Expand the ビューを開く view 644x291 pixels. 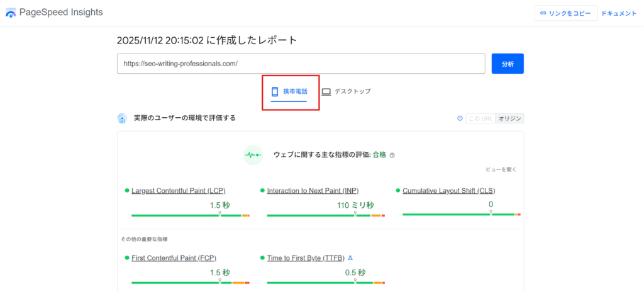(501, 169)
